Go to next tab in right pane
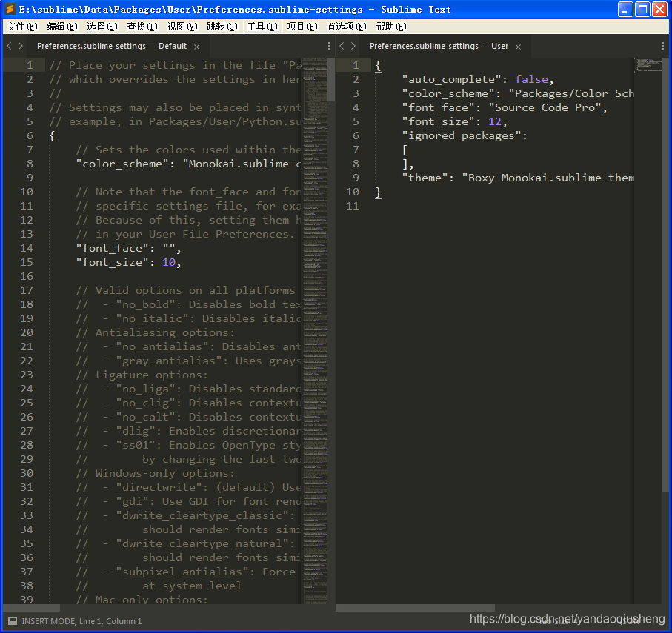This screenshot has height=633, width=672. 353,46
